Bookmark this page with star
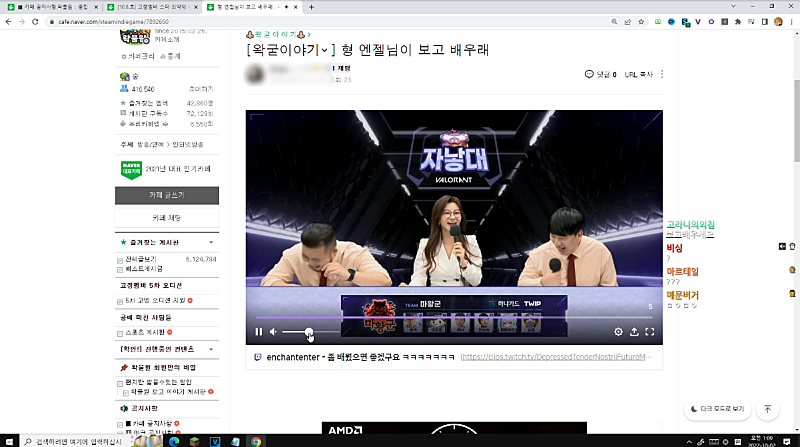Image resolution: width=800 pixels, height=447 pixels. (x=641, y=22)
